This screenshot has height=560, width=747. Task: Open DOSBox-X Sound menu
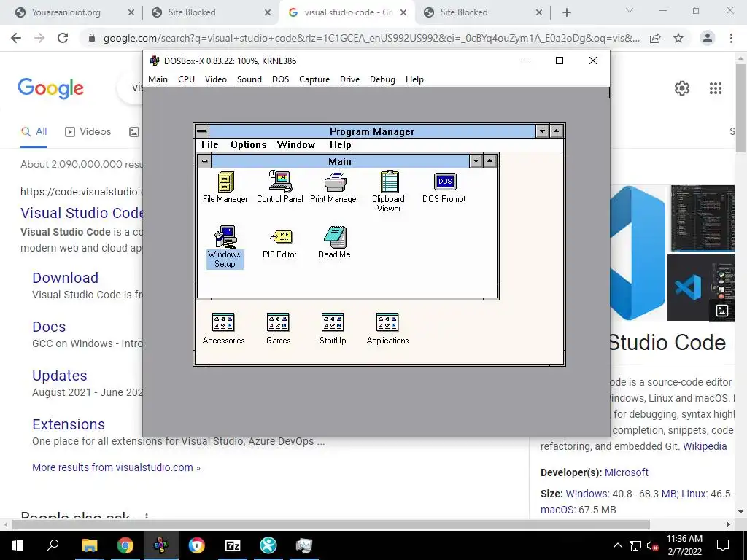249,79
